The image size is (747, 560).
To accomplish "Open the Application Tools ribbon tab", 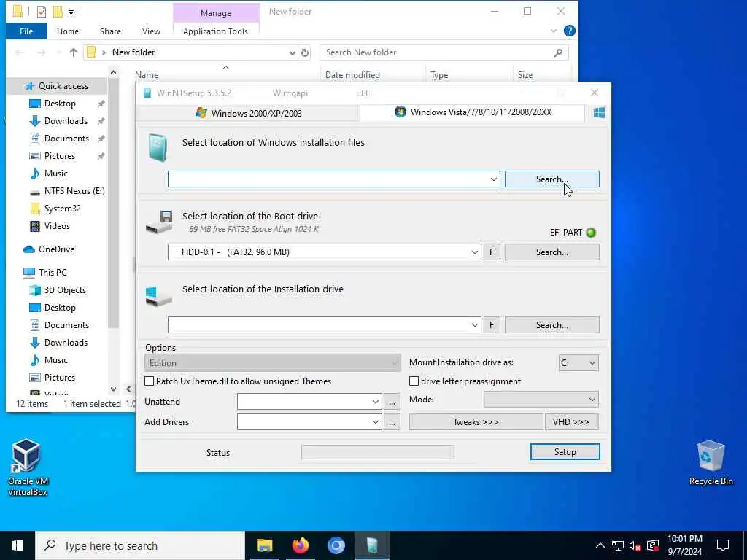I will click(215, 31).
